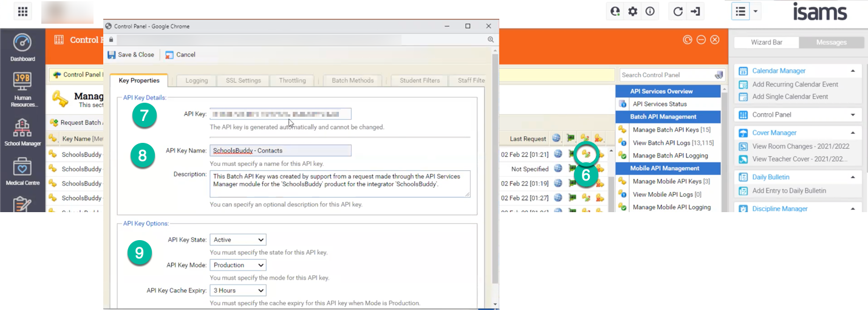This screenshot has height=310, width=868.
Task: Open the API Key State dropdown
Action: pos(238,240)
